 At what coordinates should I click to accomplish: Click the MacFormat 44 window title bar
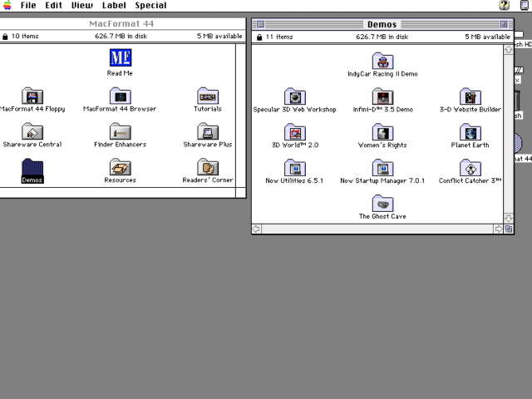click(121, 24)
